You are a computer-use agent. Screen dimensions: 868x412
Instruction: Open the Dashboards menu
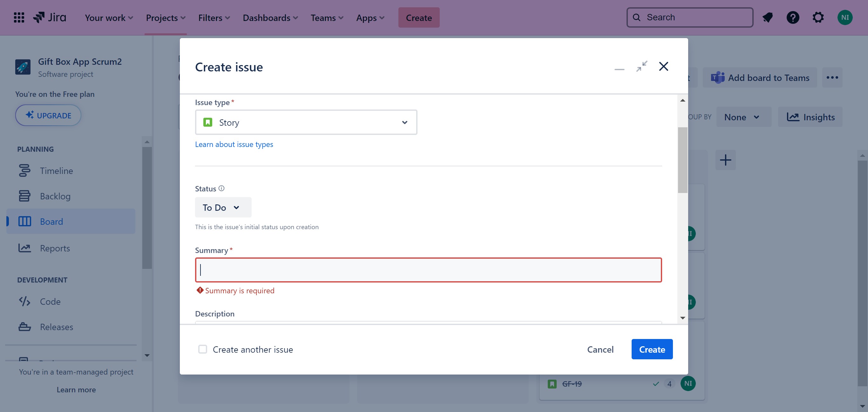270,17
